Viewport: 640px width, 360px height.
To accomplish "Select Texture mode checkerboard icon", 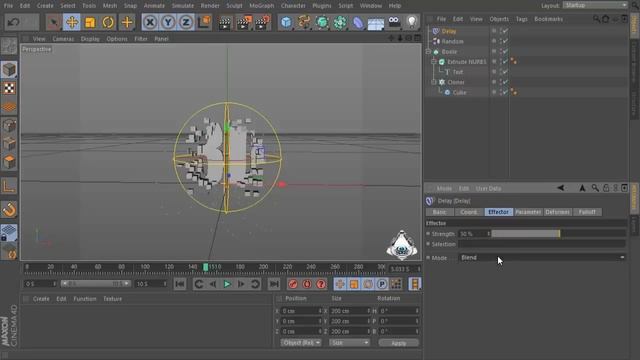I will (9, 88).
